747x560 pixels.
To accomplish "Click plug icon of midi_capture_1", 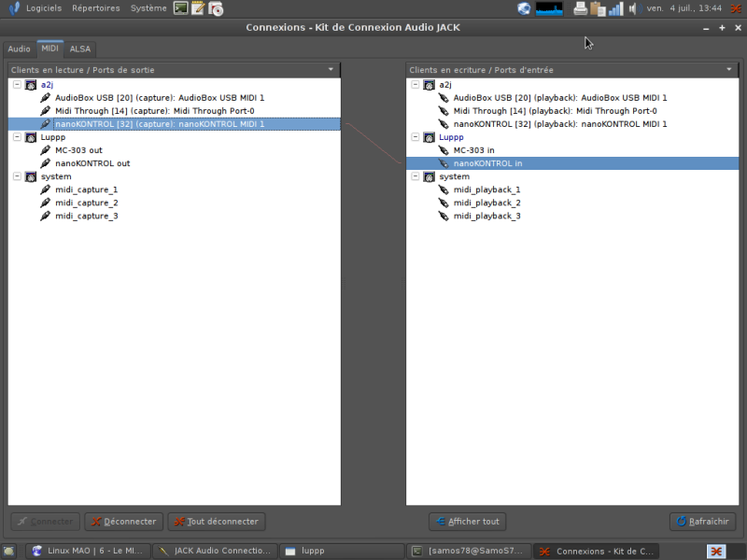I will [45, 189].
